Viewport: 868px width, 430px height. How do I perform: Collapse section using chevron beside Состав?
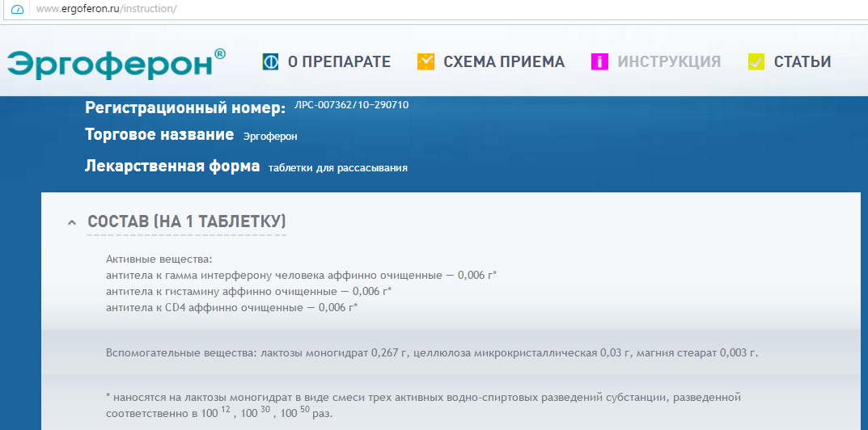(72, 222)
